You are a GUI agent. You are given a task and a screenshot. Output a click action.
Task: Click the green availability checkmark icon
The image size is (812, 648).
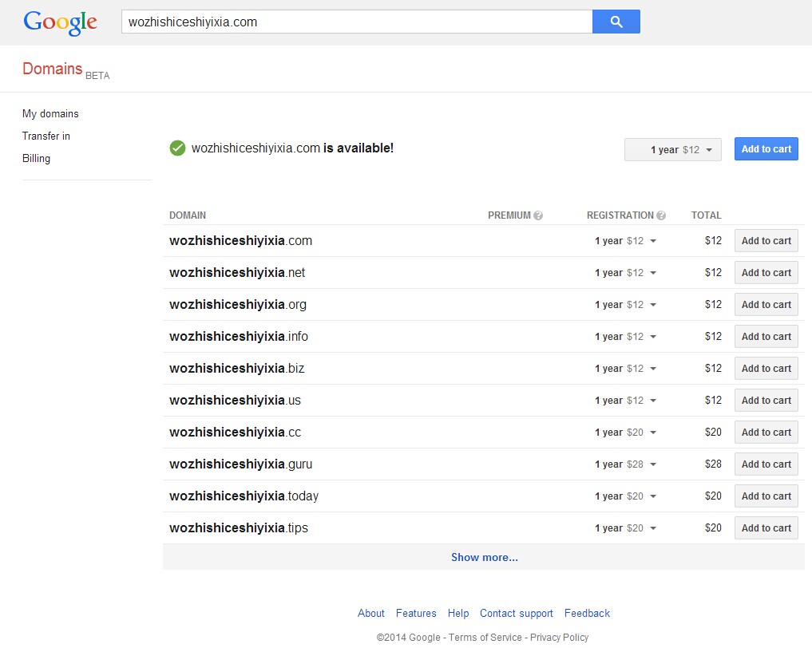pos(177,148)
